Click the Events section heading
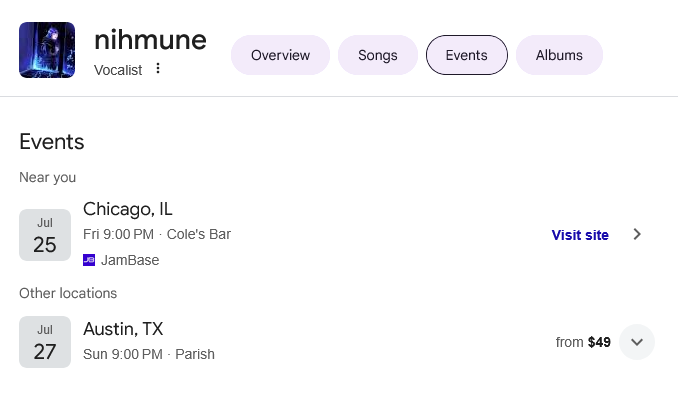Image resolution: width=678 pixels, height=416 pixels. (x=51, y=142)
